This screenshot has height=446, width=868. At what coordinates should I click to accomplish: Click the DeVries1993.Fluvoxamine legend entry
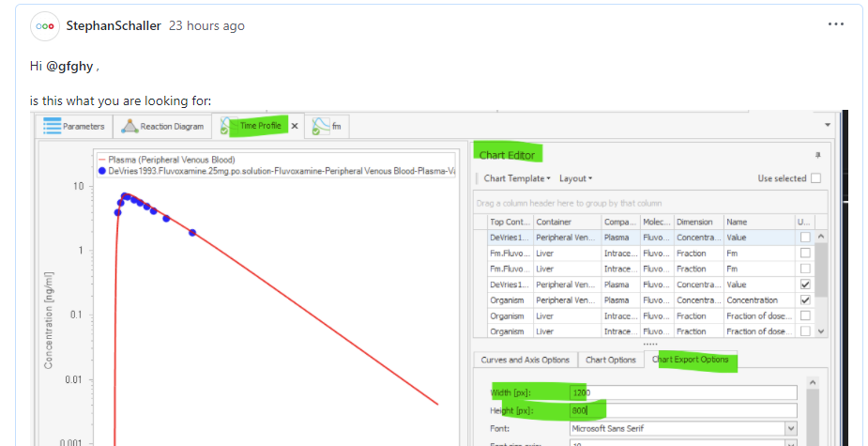(277, 171)
